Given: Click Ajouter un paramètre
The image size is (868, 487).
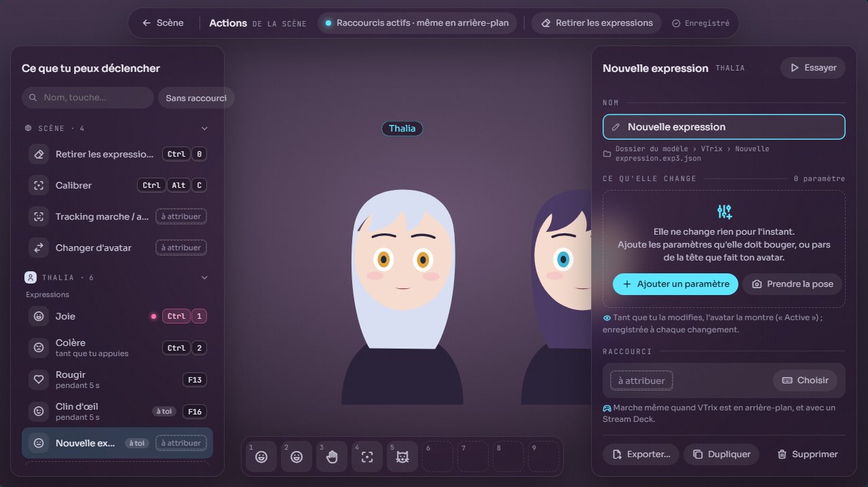Looking at the screenshot, I should click(675, 284).
